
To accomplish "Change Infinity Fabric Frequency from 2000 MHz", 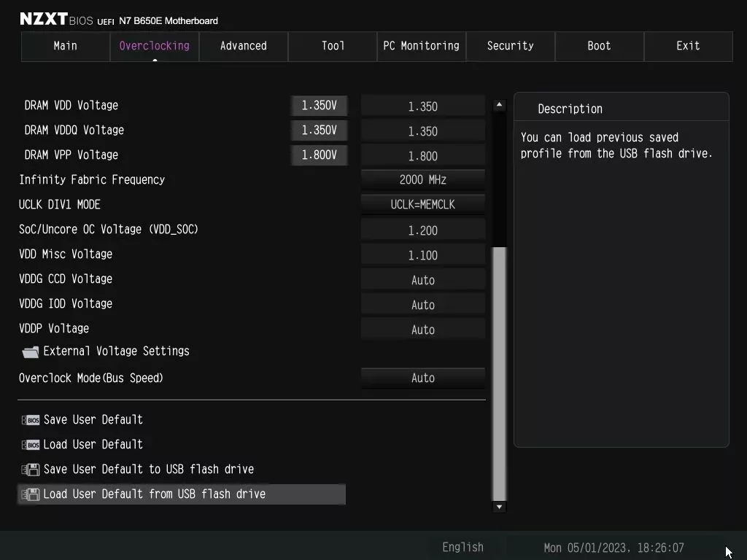I will 422,179.
